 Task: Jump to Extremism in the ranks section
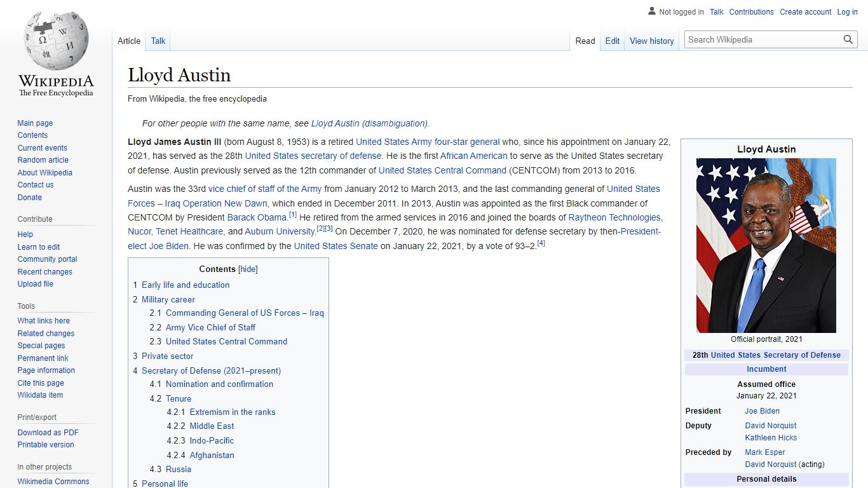[x=233, y=412]
